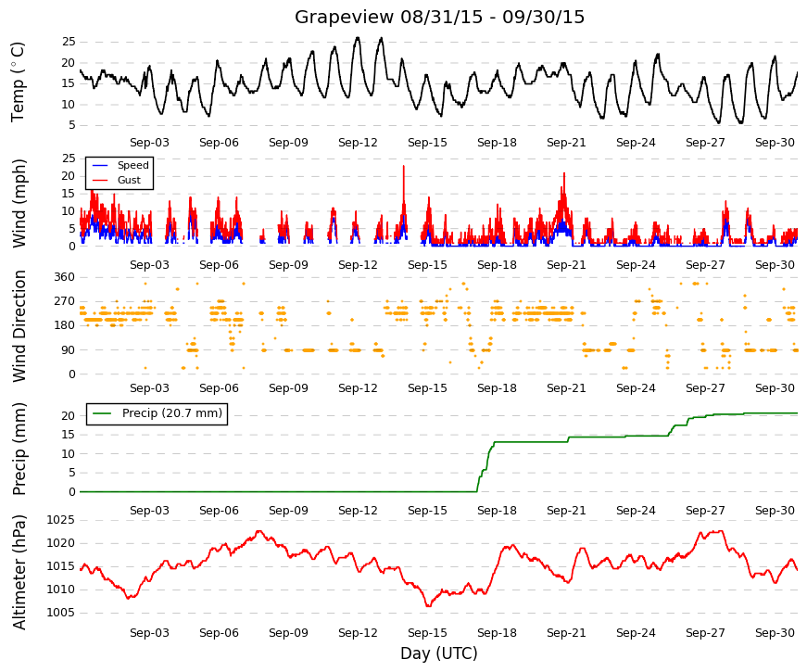The height and width of the screenshot is (672, 807).
Task: Click the green Precip legend line
Action: pyautogui.click(x=103, y=413)
